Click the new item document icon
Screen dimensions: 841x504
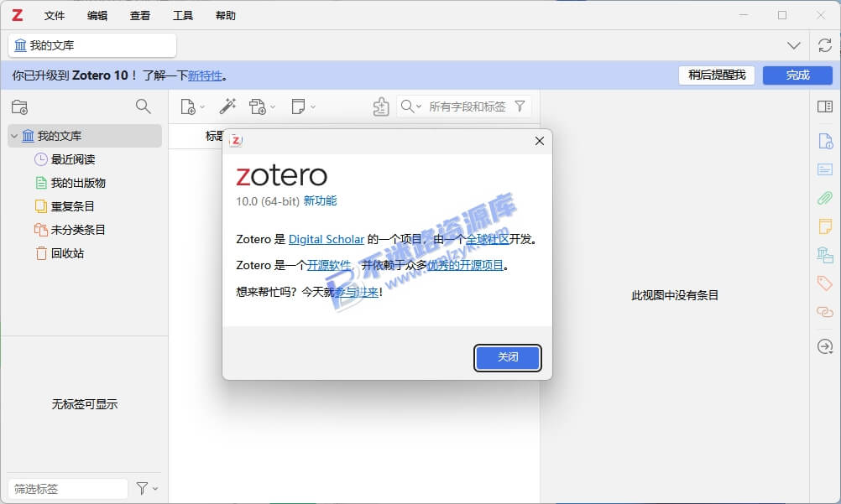(188, 107)
